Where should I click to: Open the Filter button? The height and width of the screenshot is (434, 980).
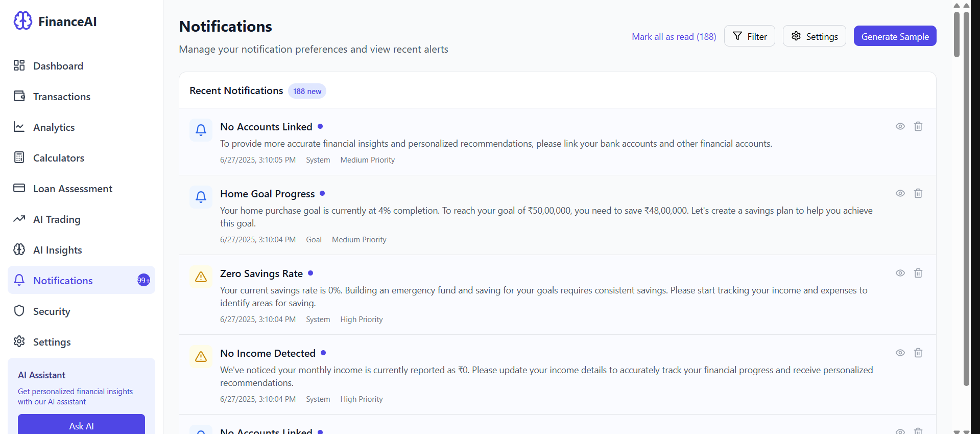pos(749,36)
